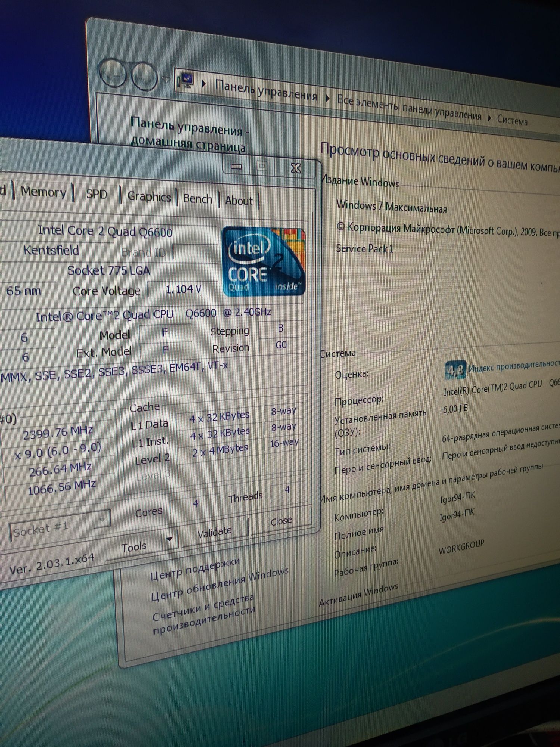Image resolution: width=560 pixels, height=747 pixels.
Task: Click the disabled maximize button of CPU-Z
Action: (x=262, y=166)
